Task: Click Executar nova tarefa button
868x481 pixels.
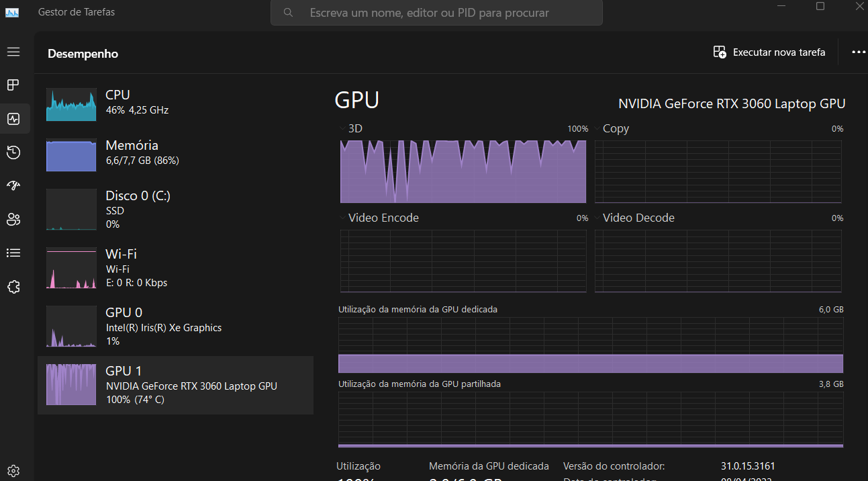Action: point(769,52)
